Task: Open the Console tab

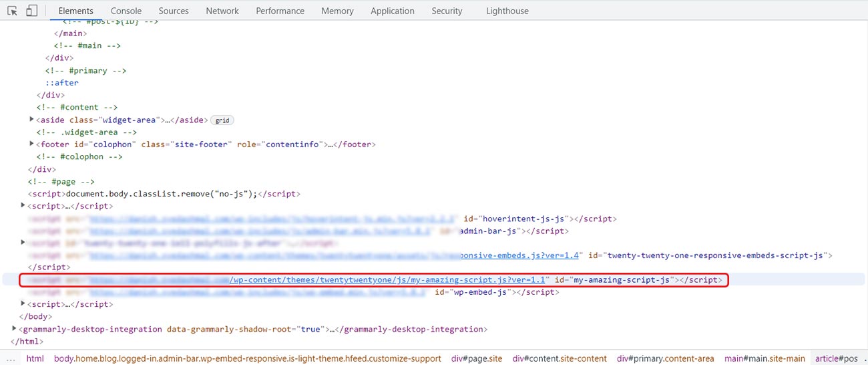Action: 126,11
